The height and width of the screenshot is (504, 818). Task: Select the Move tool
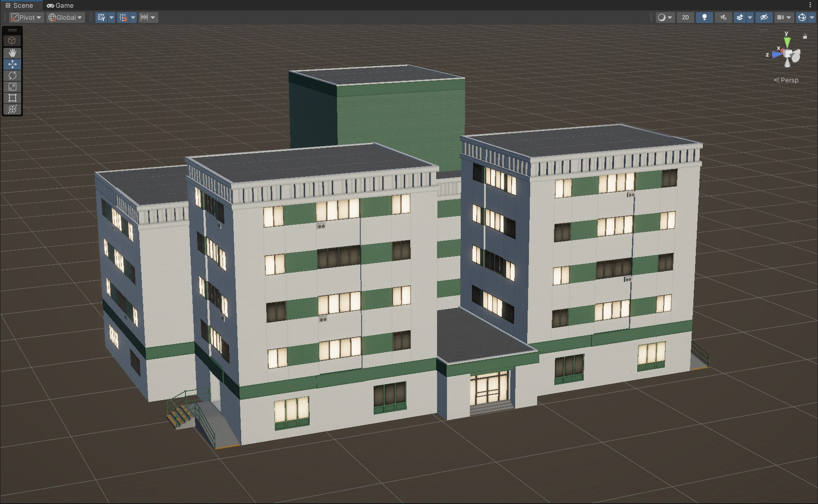click(x=12, y=64)
